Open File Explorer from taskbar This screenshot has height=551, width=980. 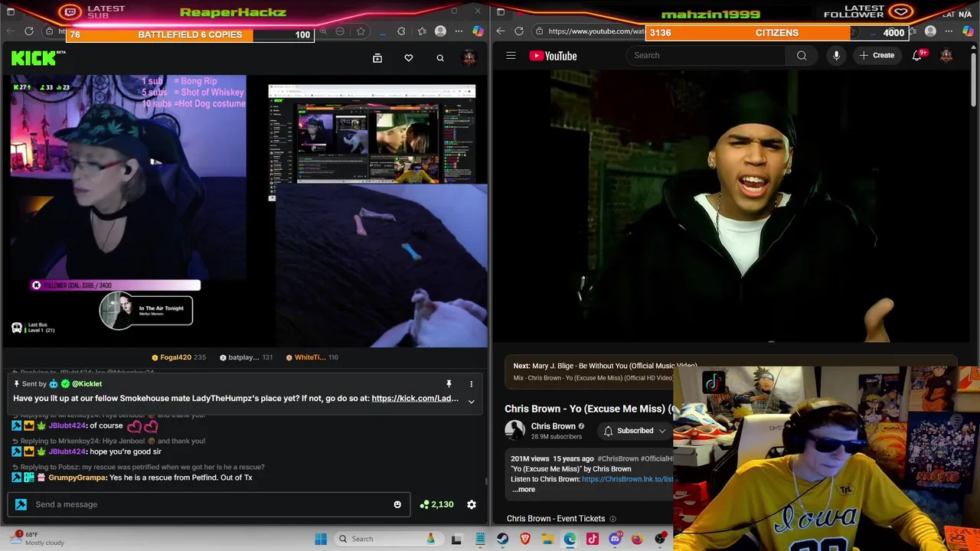[547, 539]
